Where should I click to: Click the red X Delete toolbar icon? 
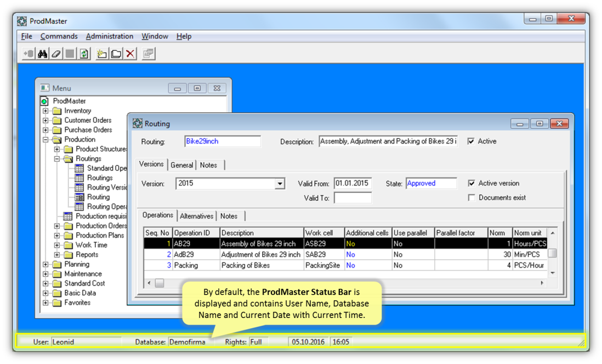[x=130, y=54]
